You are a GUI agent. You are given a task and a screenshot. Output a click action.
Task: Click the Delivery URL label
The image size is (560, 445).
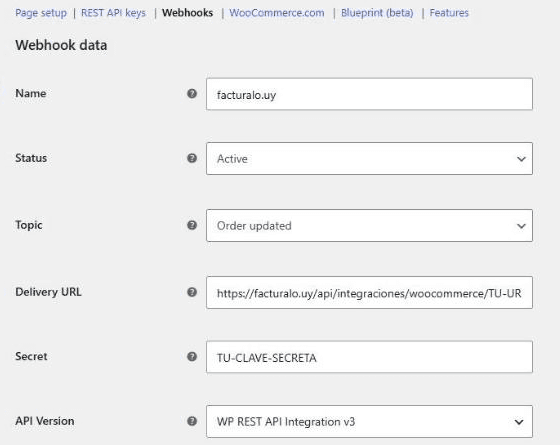(x=48, y=292)
